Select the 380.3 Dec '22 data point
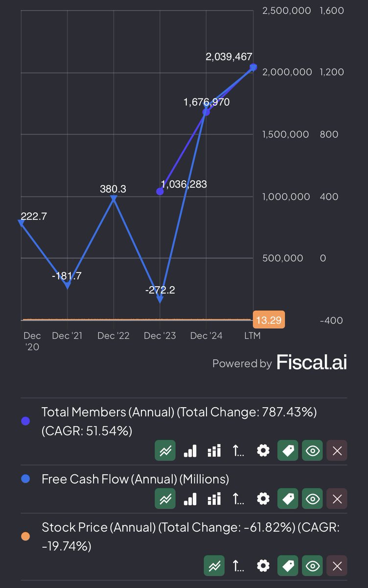This screenshot has height=588, width=368. [x=114, y=199]
